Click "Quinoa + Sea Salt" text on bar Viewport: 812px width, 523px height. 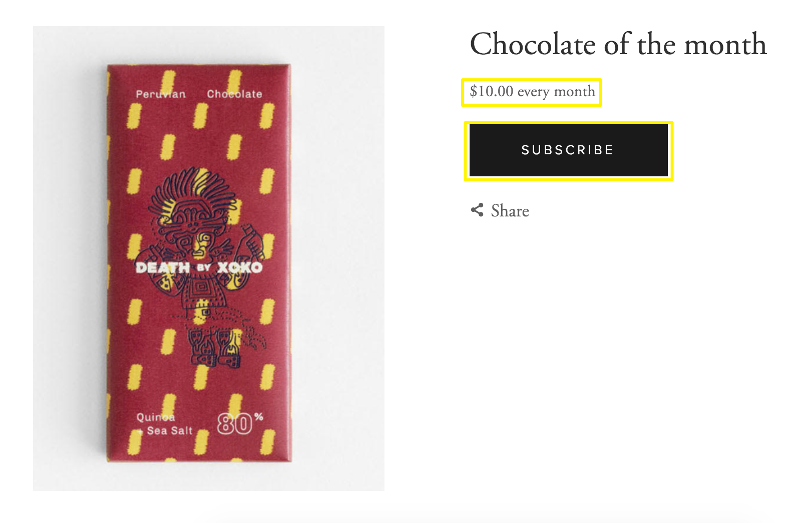point(165,424)
